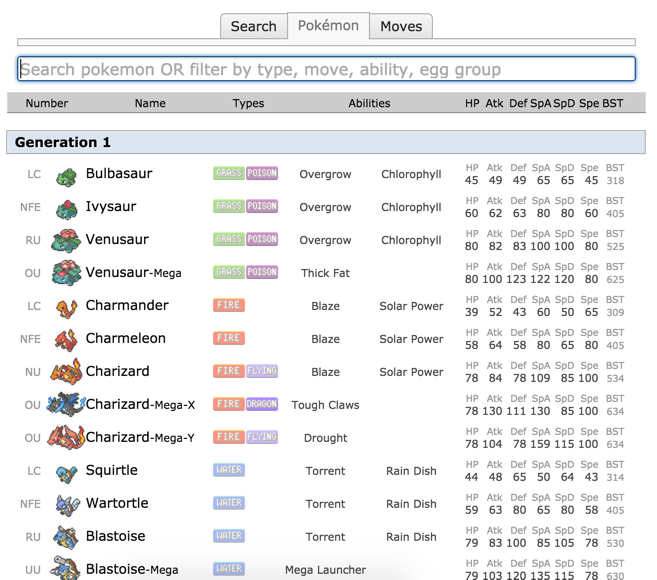Click the Bulbasaur sprite icon
657x580 pixels.
coord(67,177)
